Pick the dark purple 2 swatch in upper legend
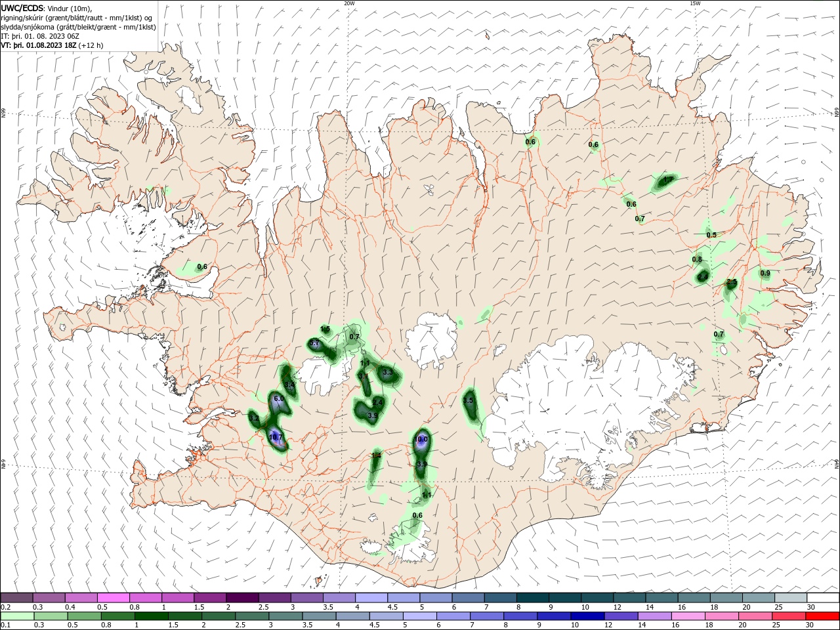 pyautogui.click(x=242, y=598)
